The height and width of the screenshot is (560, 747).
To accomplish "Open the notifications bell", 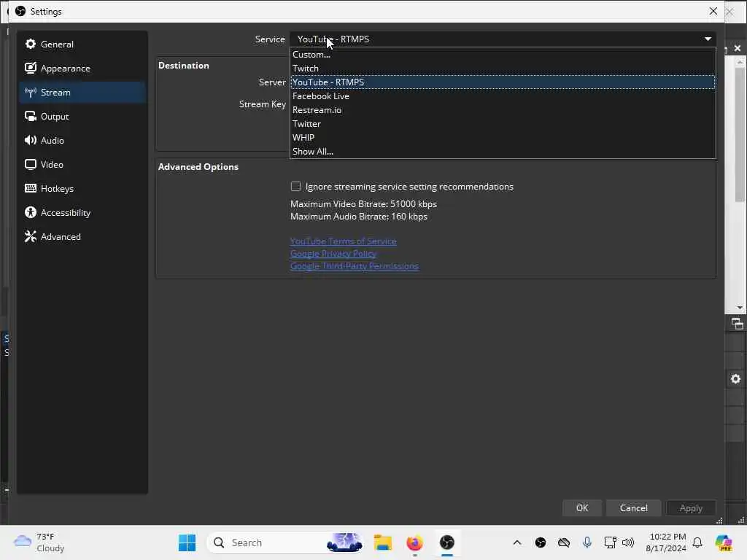I will (x=697, y=542).
